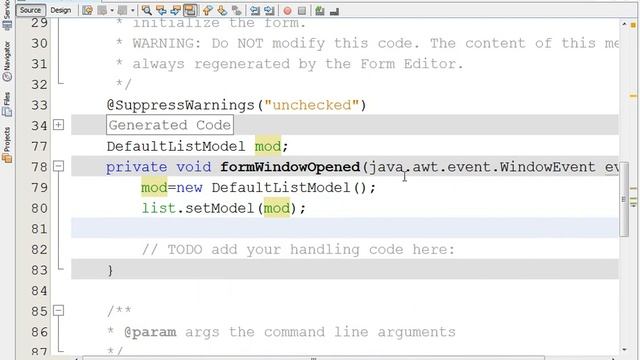The width and height of the screenshot is (640, 360).
Task: Toggle Highlight Search button
Action: 190,11
